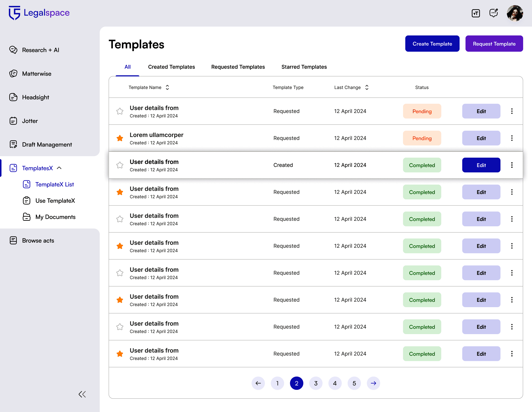Collapse sidebar with double chevron icon
This screenshot has height=412, width=532.
click(x=82, y=394)
